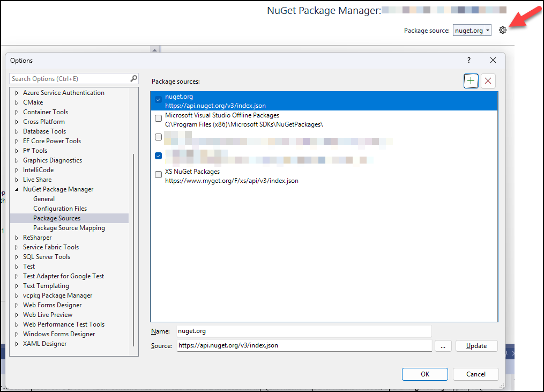Expand the SQL Server Tools tree node
544x392 pixels.
(16, 256)
